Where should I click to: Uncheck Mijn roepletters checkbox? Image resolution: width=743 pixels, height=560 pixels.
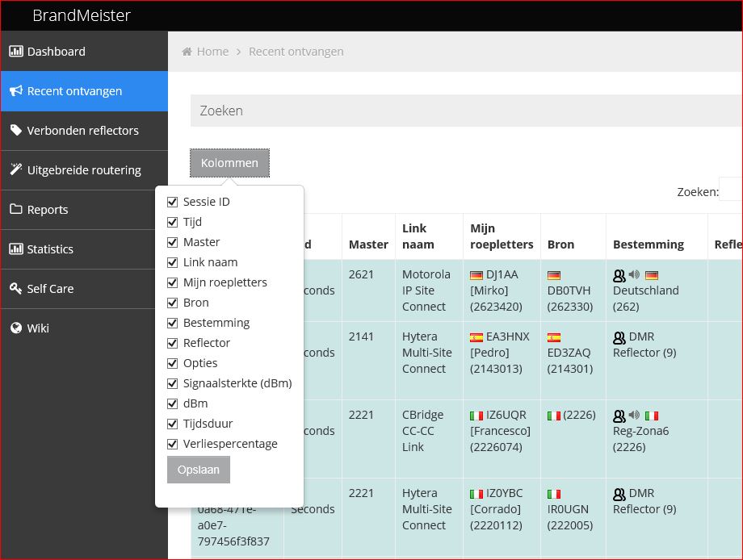point(173,282)
